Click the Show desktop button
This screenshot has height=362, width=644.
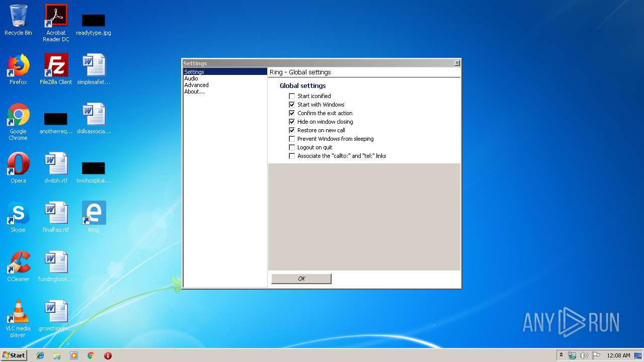638,355
